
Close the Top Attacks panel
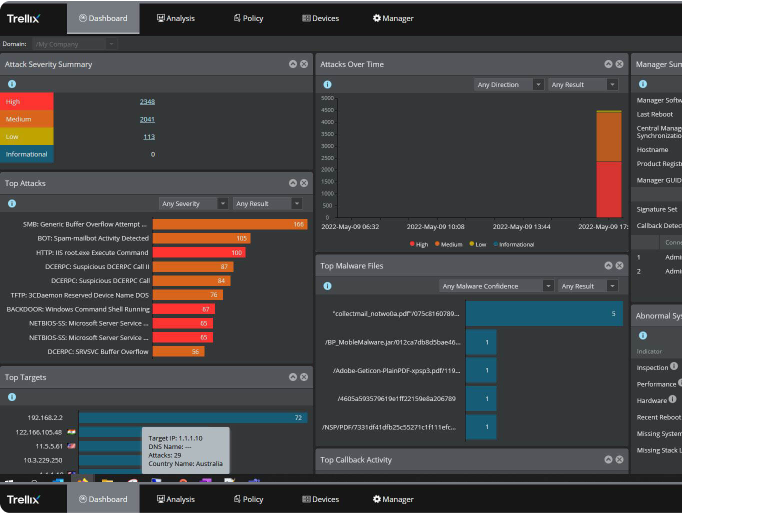[304, 183]
